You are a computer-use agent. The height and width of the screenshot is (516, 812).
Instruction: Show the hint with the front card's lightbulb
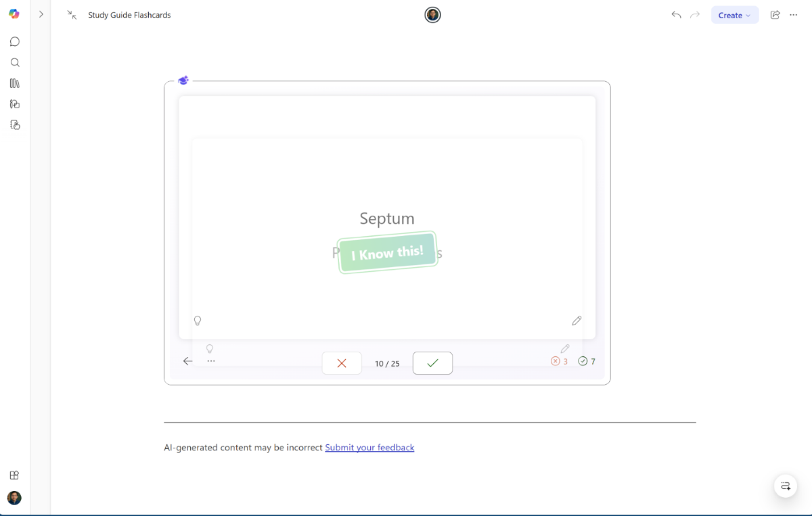click(198, 321)
